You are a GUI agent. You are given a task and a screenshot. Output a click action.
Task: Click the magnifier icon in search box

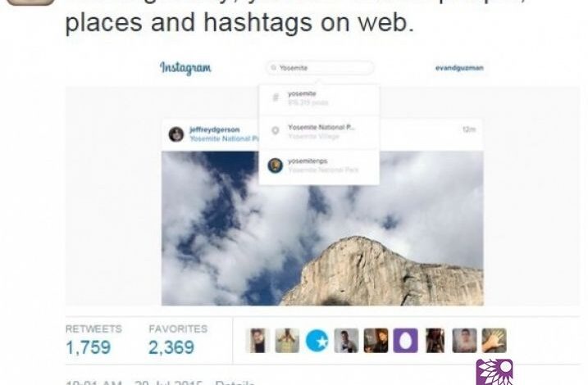[x=273, y=68]
